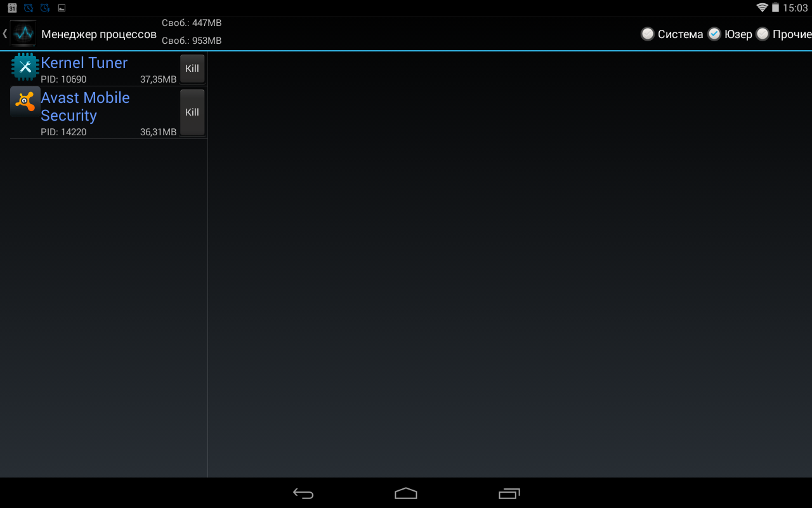
Task: Tap the 15:03 clock in status bar
Action: [x=796, y=8]
